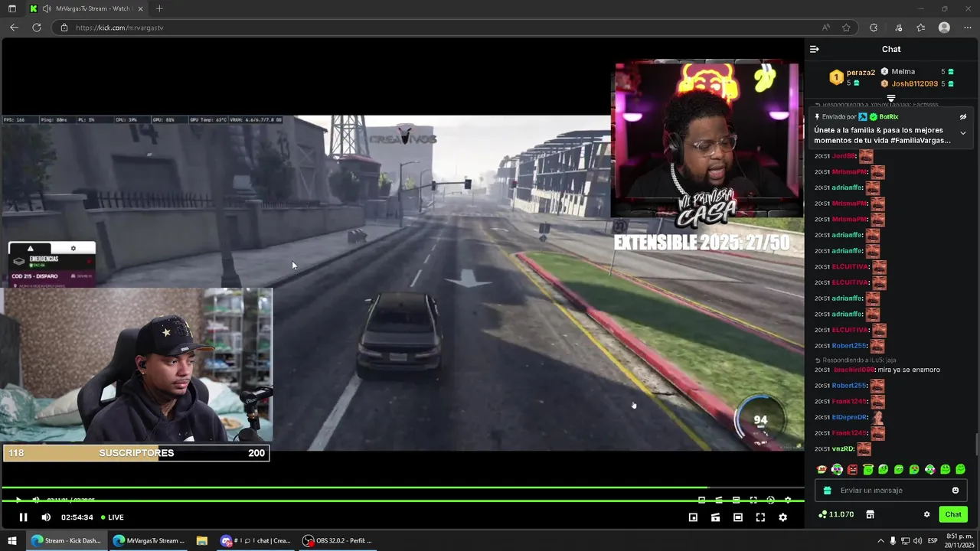Go back in the browser
Image resolution: width=980 pixels, height=551 pixels.
pos(14,28)
